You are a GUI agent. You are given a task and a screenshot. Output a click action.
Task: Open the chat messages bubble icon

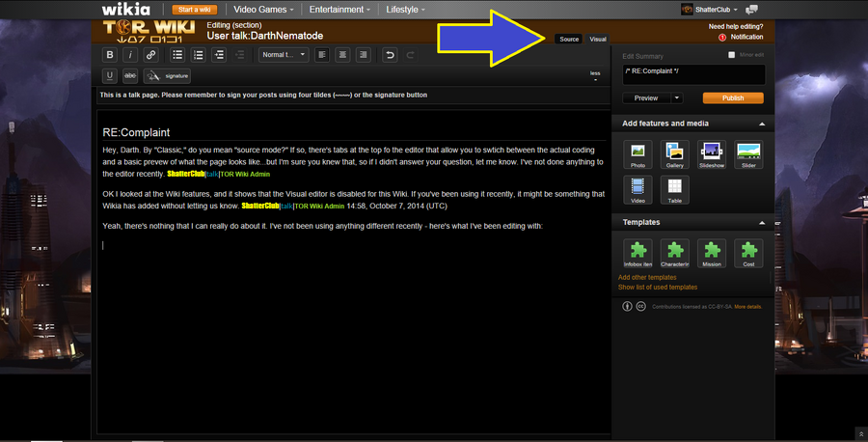(x=751, y=10)
